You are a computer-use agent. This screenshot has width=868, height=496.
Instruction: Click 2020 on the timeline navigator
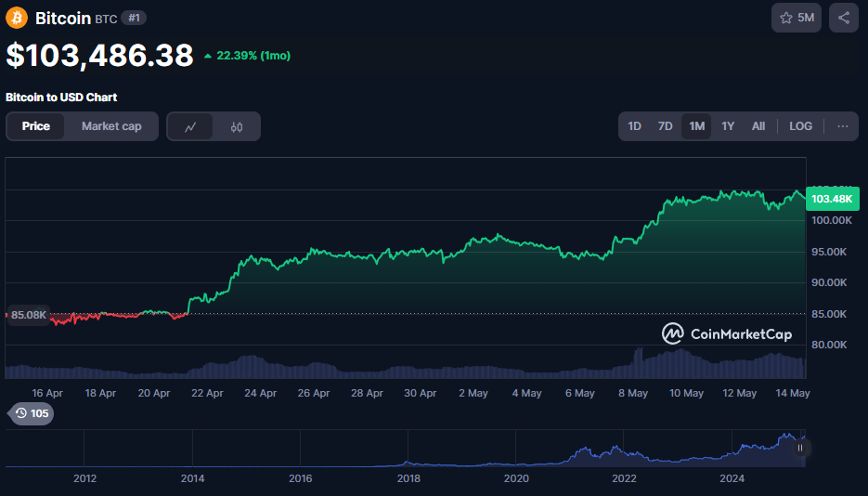click(516, 479)
